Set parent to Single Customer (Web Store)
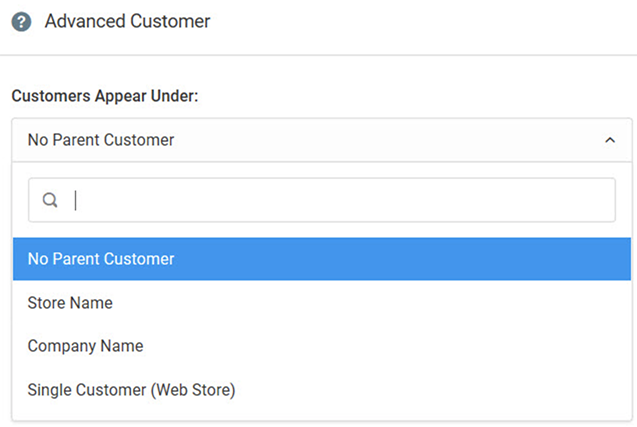 [131, 390]
